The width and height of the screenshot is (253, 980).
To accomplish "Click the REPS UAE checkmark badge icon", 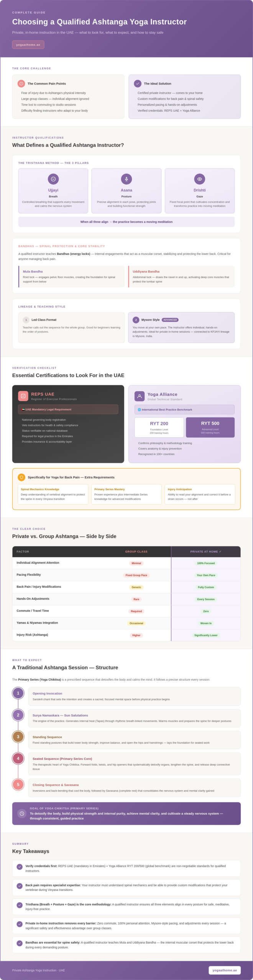I will [23, 396].
